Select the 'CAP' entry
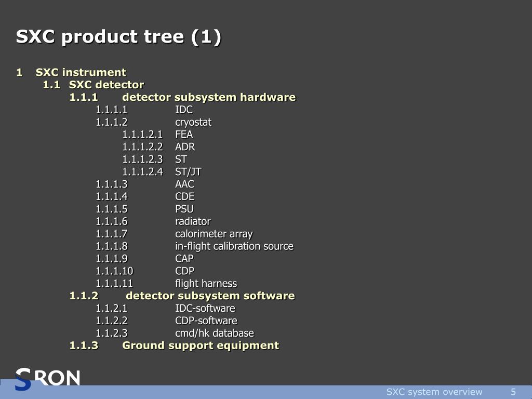The image size is (532, 399). tap(184, 259)
